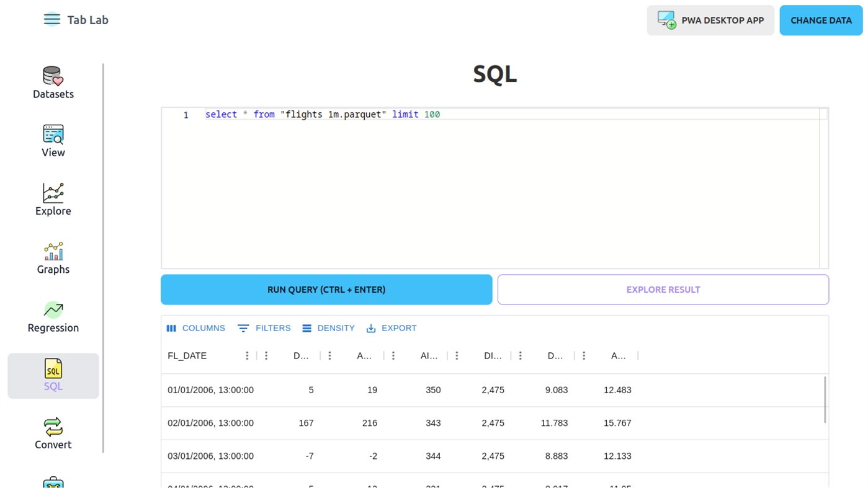Click the partly visible sidebar icon below Convert
The height and width of the screenshot is (488, 868).
(x=53, y=482)
